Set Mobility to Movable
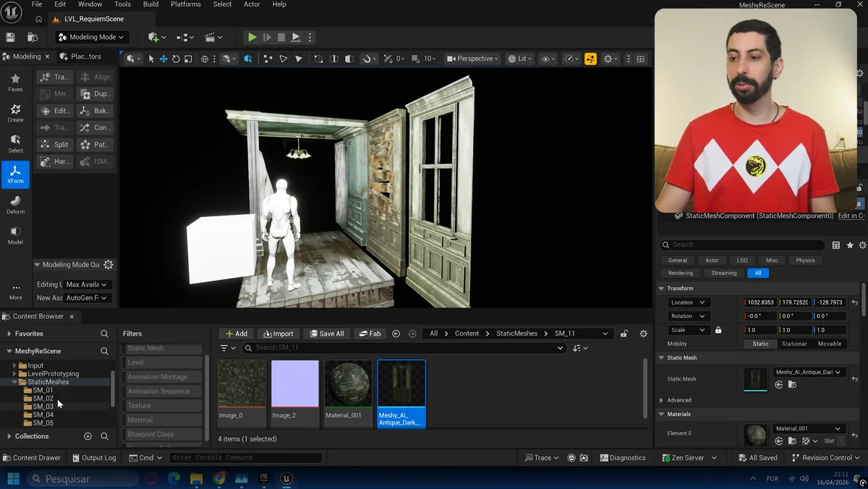868x489 pixels. point(830,344)
